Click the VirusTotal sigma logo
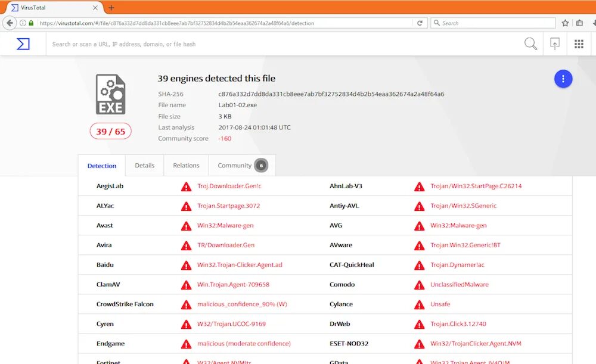Viewport: 596px width, 364px height. 23,44
